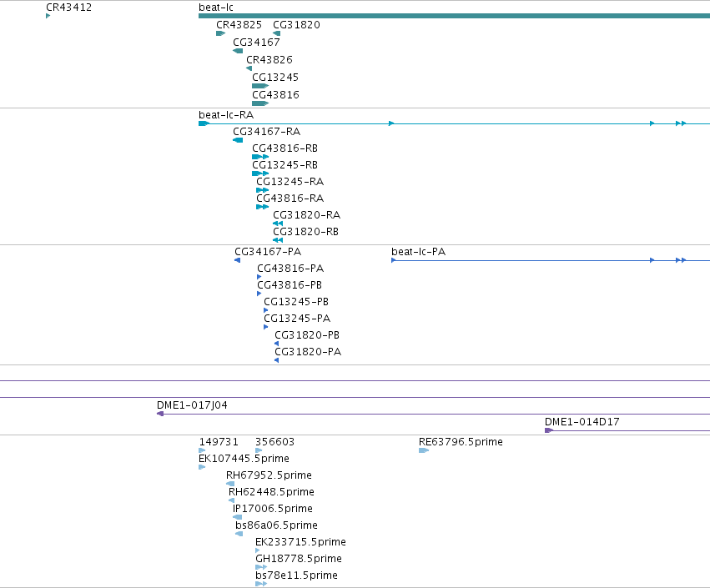
Task: Click the 356603 feature glyph
Action: (259, 450)
